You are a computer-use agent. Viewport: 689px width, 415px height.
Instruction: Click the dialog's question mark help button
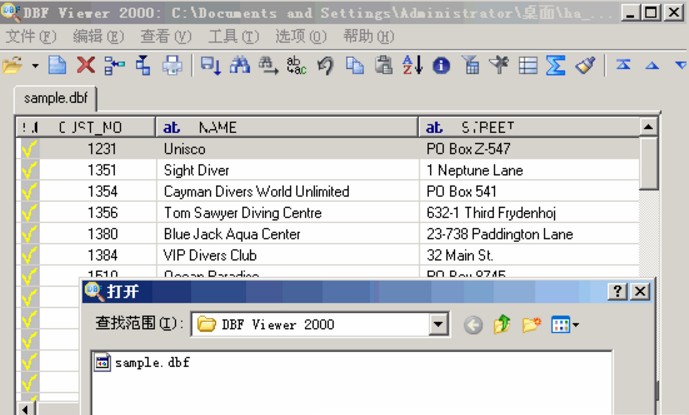(619, 291)
